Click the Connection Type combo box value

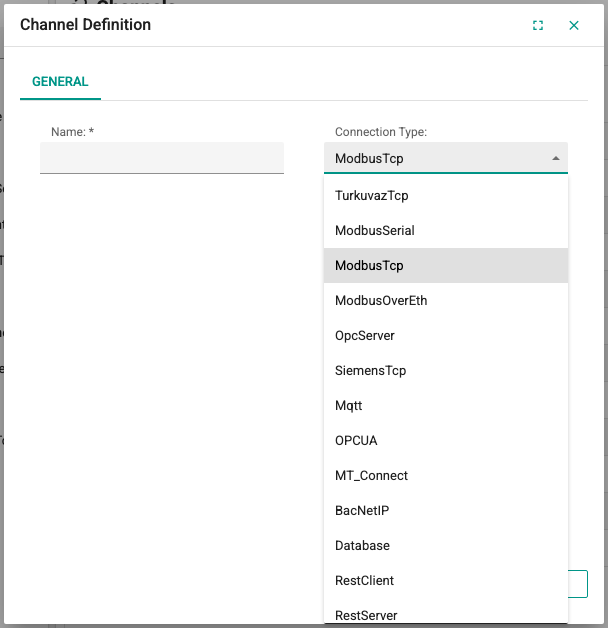pos(369,159)
